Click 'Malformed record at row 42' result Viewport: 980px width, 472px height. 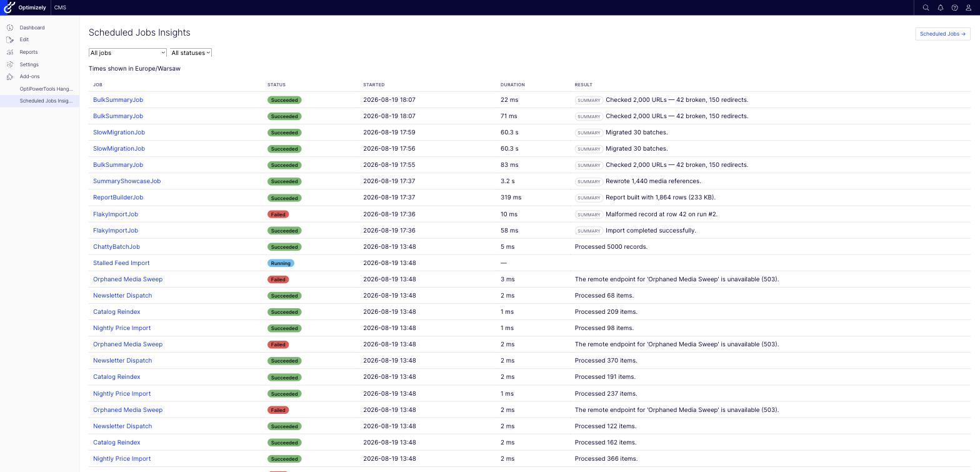pyautogui.click(x=661, y=214)
